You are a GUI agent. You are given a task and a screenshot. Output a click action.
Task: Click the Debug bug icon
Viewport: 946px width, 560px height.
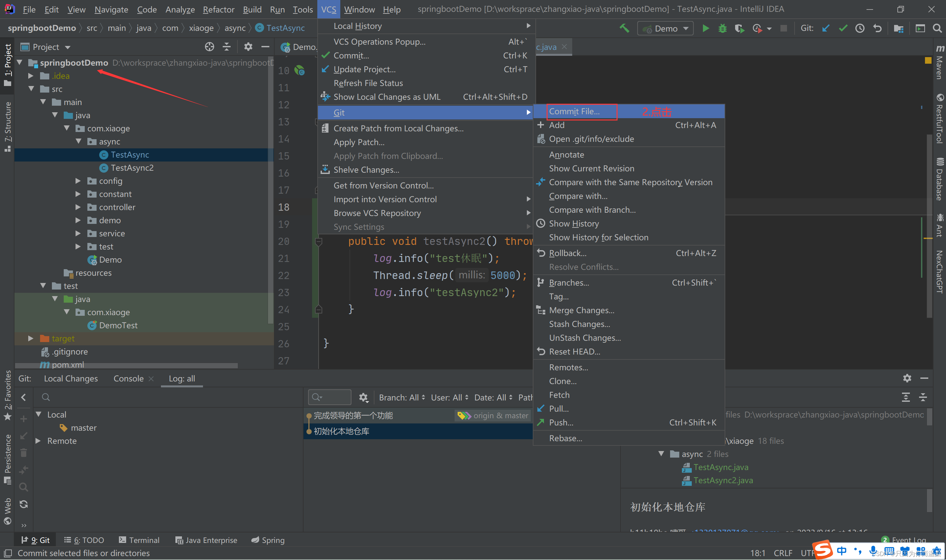click(x=722, y=28)
